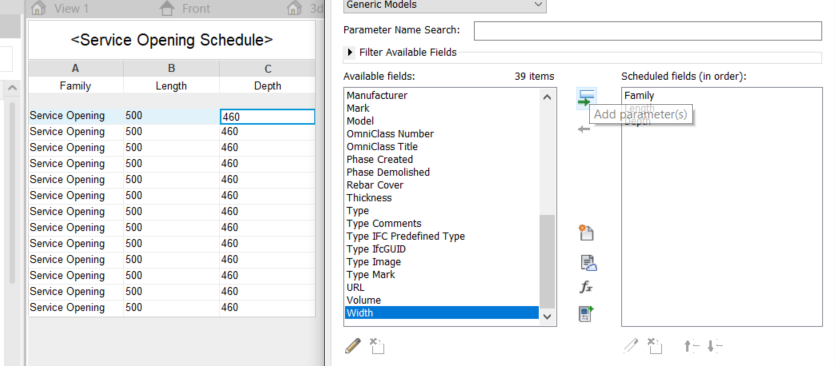The image size is (835, 366).
Task: Click the Remove parameter left arrow icon
Action: [x=584, y=129]
